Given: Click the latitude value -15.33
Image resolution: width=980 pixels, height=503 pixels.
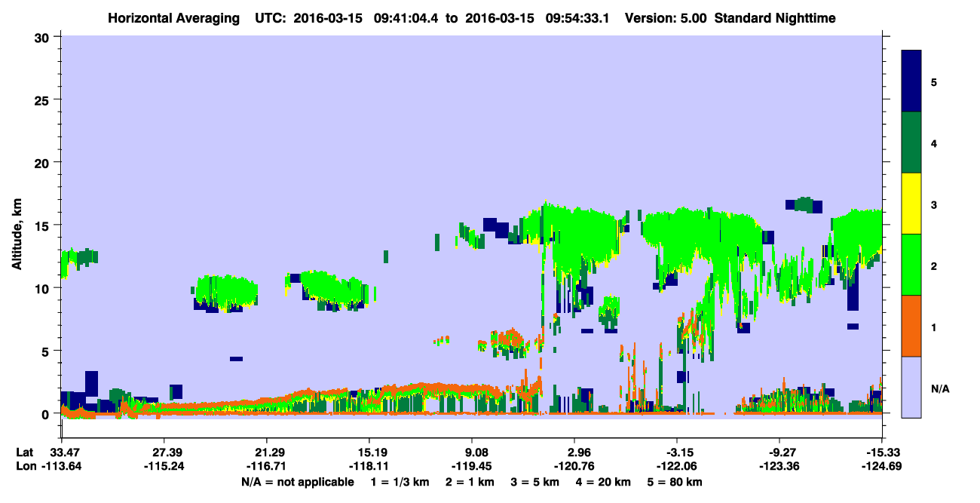Looking at the screenshot, I should click(880, 452).
